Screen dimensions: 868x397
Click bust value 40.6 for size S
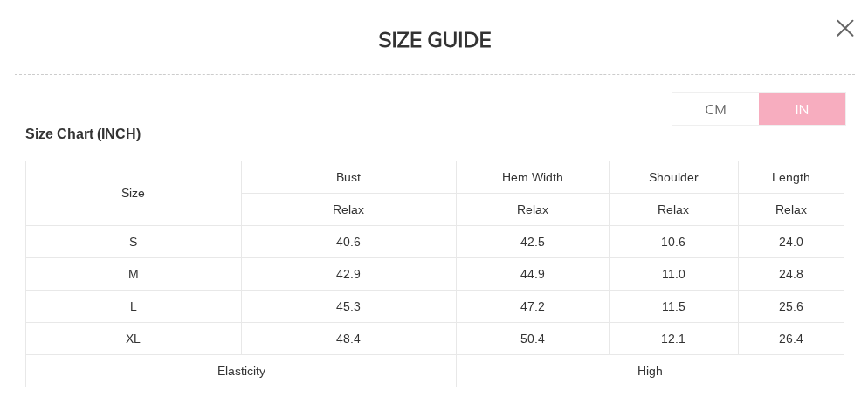pyautogui.click(x=348, y=242)
